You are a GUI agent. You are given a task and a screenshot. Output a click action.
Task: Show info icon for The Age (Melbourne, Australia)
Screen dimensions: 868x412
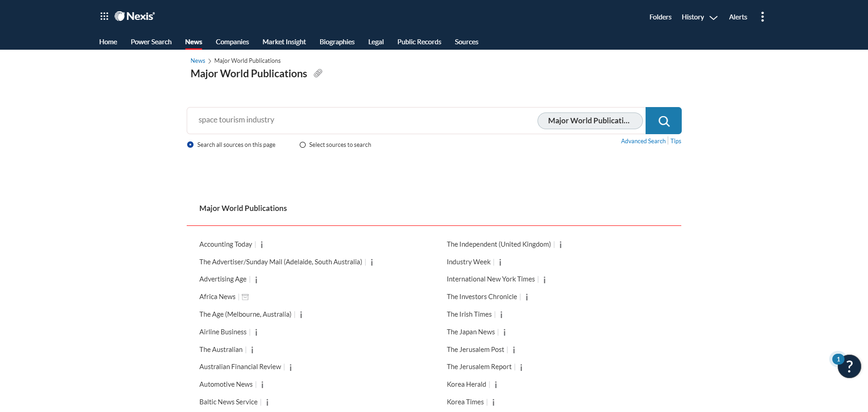301,315
